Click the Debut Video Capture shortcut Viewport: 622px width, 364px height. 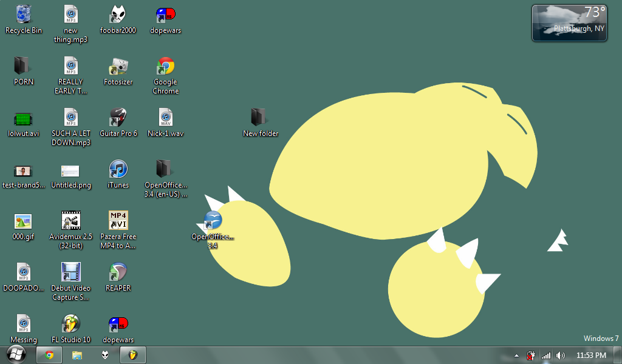71,272
